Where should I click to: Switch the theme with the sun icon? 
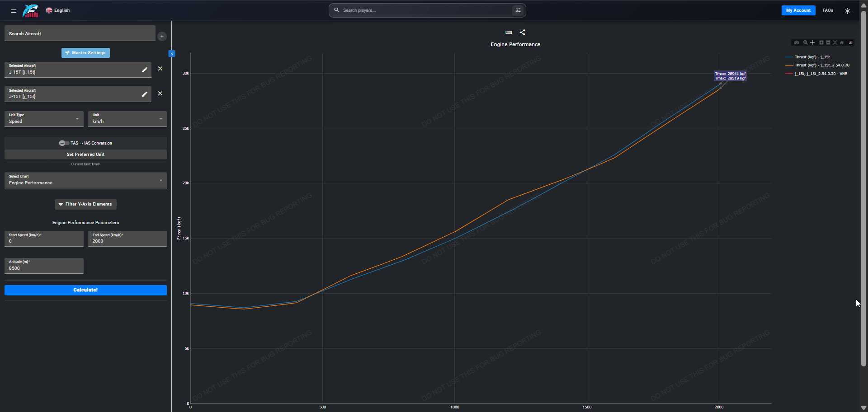click(847, 11)
